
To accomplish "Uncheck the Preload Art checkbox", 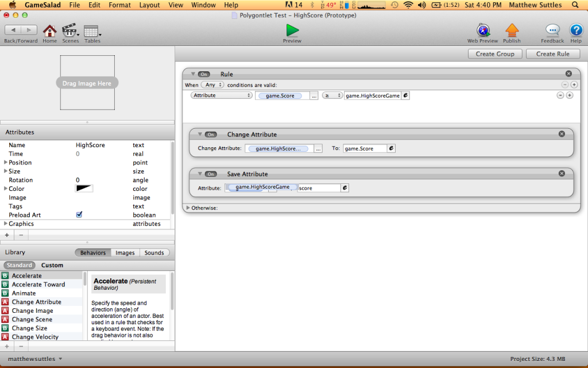I will point(79,214).
